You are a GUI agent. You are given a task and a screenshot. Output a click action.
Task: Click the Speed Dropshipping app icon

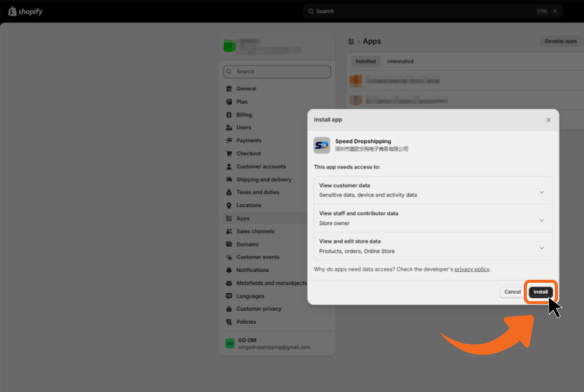(x=322, y=145)
